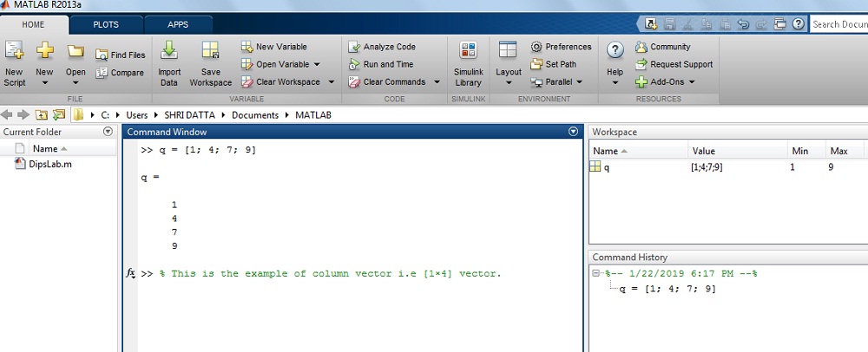Click the New Script icon
Viewport: 868px width, 352px height.
(14, 52)
